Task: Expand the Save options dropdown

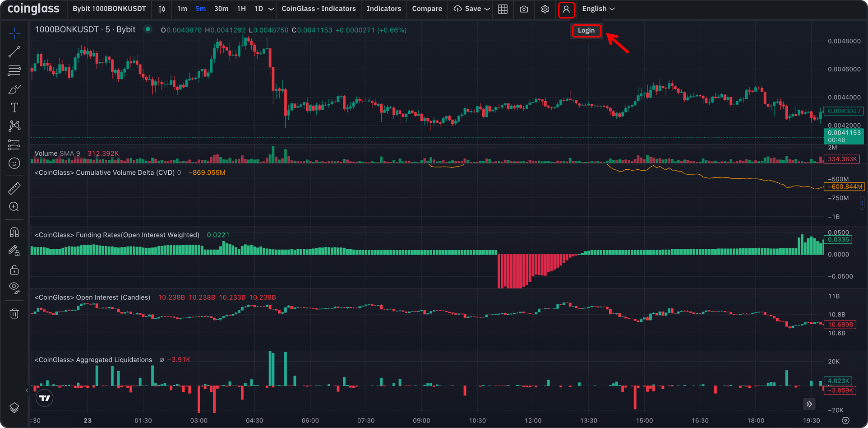Action: point(487,9)
